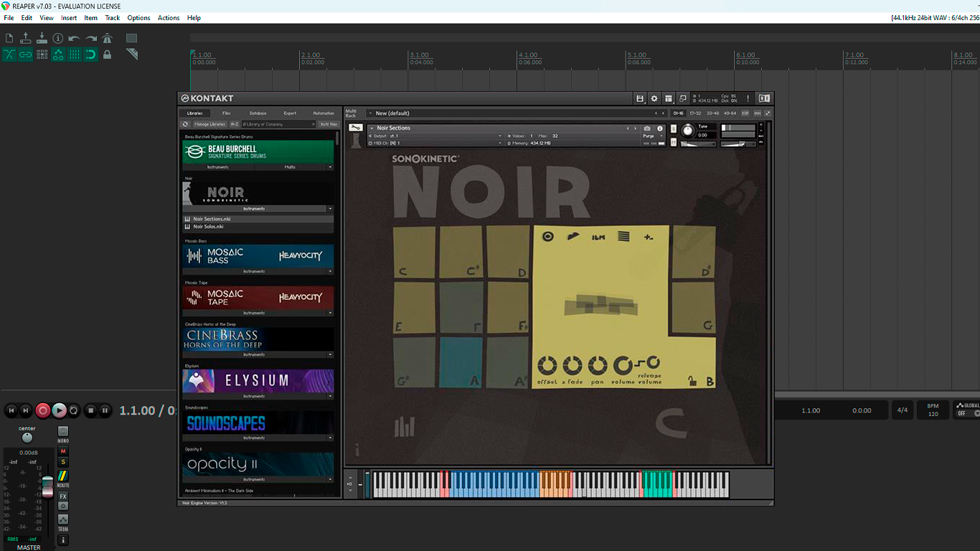Switch to Kontakt's Files tab
Viewport: 980px width, 551px height.
[x=227, y=113]
